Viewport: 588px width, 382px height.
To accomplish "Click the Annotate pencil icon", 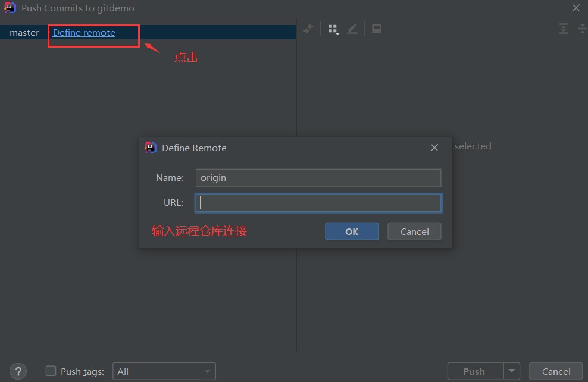I will [x=352, y=28].
